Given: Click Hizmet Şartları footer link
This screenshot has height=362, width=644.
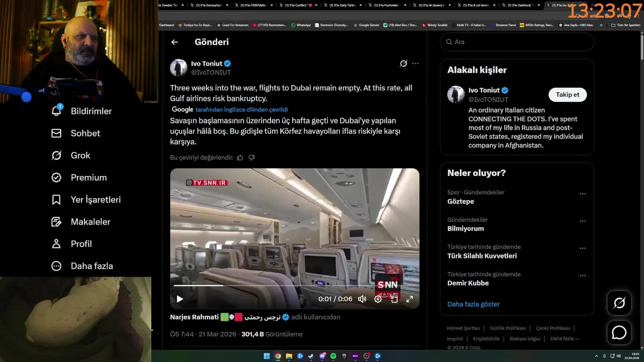Looking at the screenshot, I should coord(463,328).
